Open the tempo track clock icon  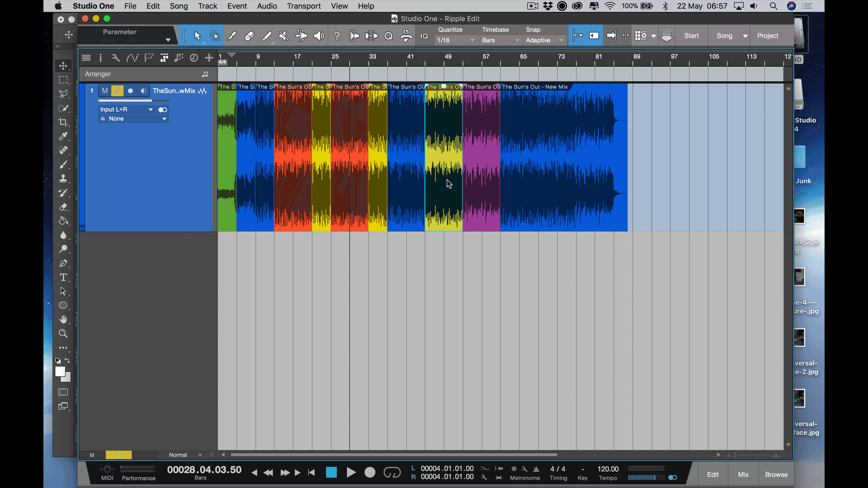coord(194,58)
